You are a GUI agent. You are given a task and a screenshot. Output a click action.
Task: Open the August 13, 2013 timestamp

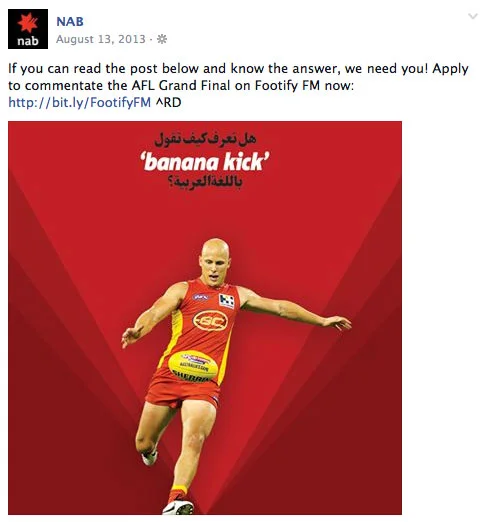(x=101, y=39)
